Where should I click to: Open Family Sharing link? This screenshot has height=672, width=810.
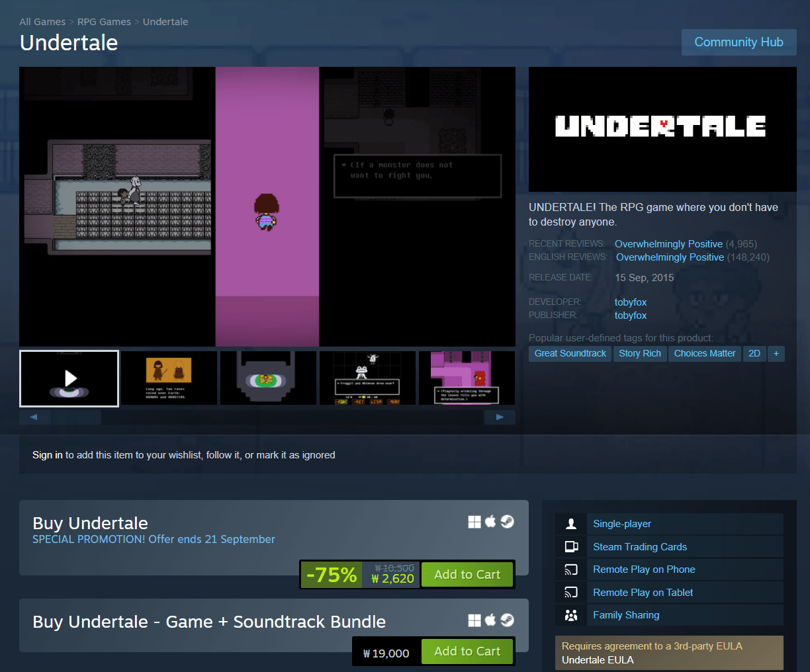click(626, 615)
